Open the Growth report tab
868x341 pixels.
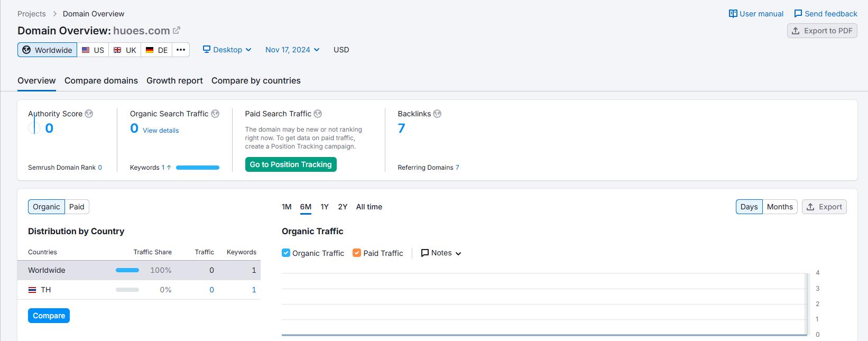[174, 80]
